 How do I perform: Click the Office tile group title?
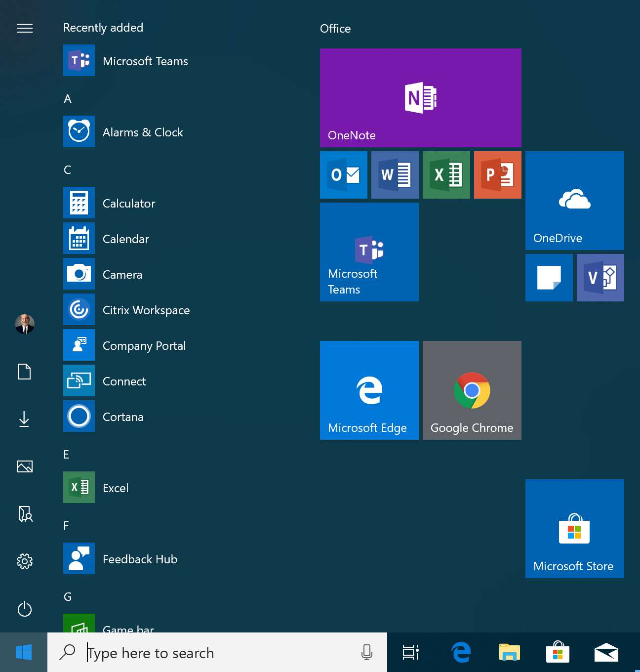[x=335, y=29]
